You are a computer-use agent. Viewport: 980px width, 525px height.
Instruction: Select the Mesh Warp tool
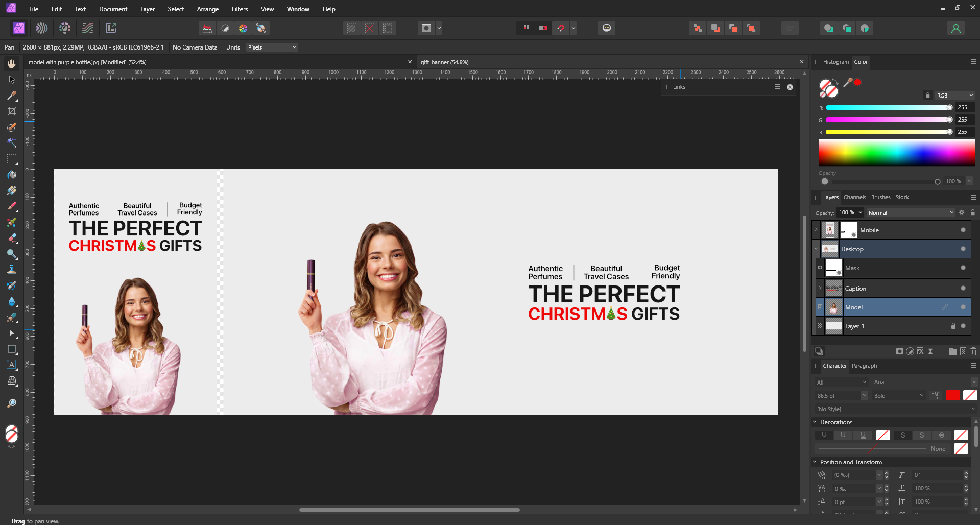(x=12, y=381)
